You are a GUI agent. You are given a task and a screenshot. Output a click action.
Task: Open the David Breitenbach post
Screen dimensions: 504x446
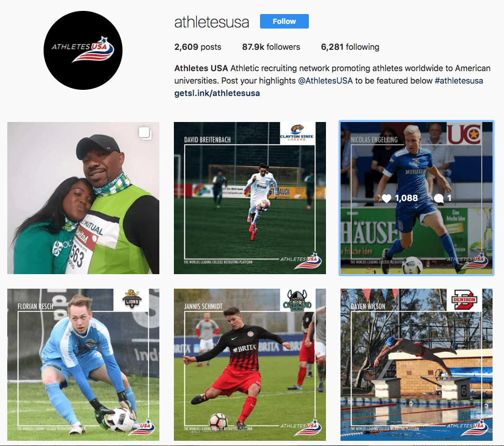point(250,198)
